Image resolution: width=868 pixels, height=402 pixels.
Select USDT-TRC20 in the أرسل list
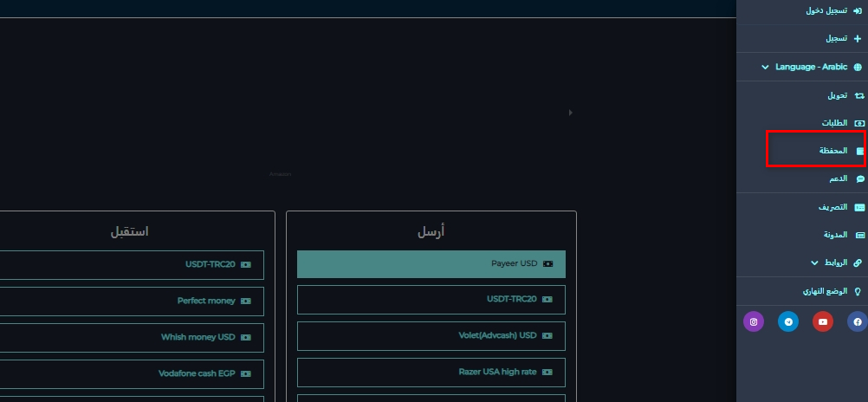pyautogui.click(x=431, y=300)
